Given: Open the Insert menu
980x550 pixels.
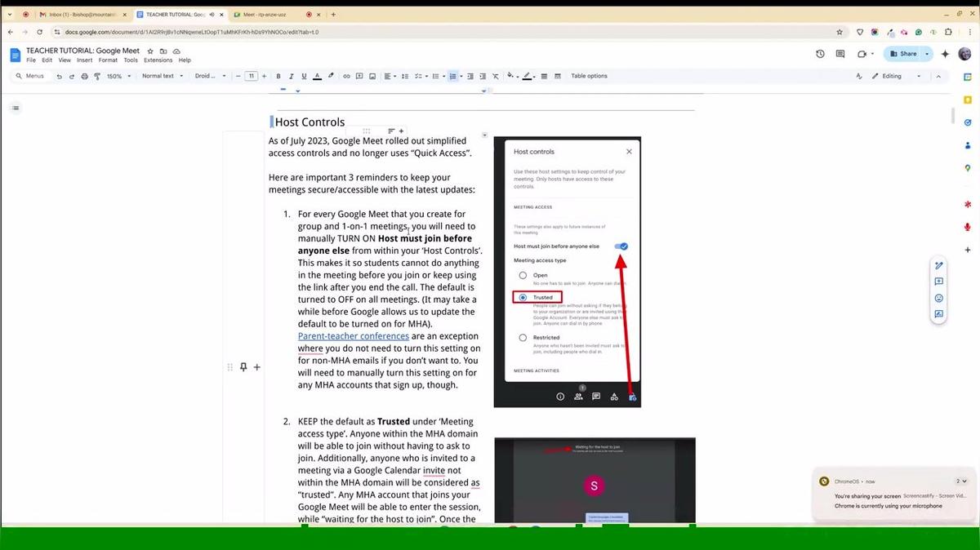Looking at the screenshot, I should pos(84,60).
